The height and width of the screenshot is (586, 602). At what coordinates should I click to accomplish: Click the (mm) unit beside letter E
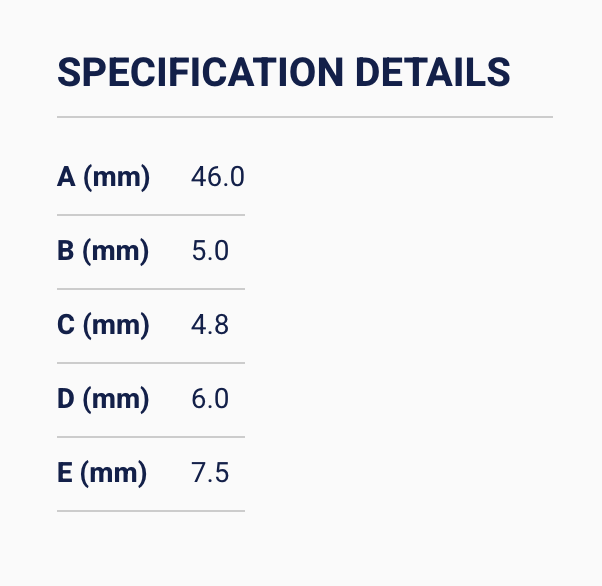pyautogui.click(x=114, y=474)
